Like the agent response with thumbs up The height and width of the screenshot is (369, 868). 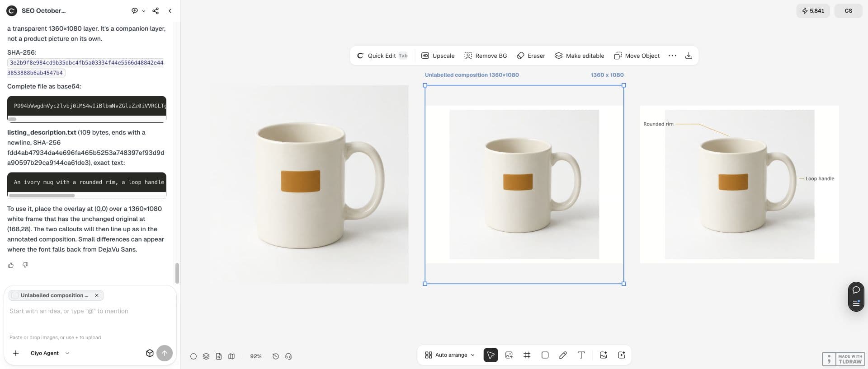pyautogui.click(x=11, y=265)
